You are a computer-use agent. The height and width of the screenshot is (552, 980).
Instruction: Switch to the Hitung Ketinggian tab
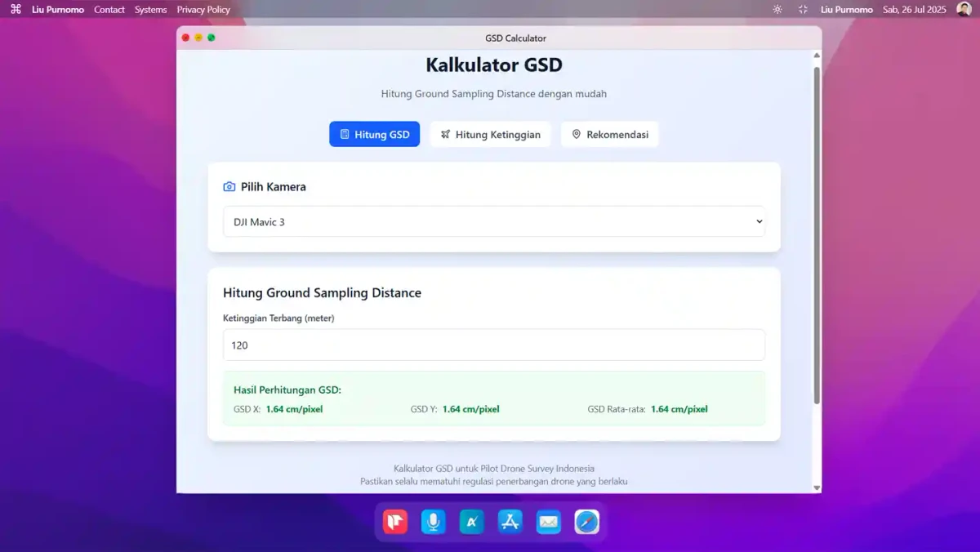(x=490, y=135)
